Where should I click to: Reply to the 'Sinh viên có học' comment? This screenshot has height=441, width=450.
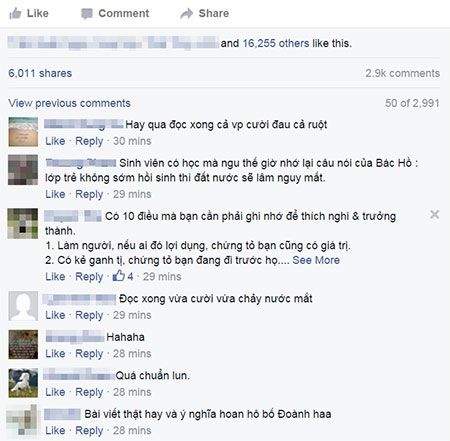pos(89,194)
